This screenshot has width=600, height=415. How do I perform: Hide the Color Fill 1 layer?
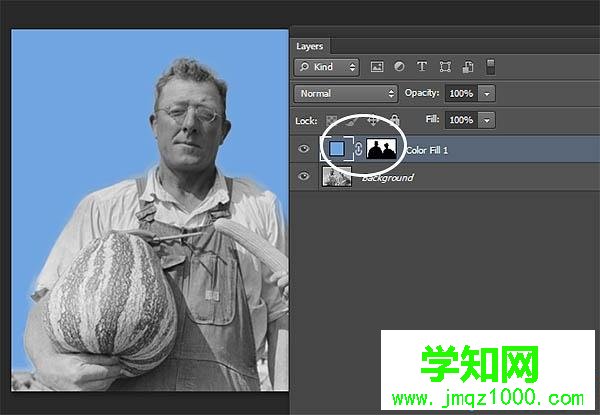(304, 148)
